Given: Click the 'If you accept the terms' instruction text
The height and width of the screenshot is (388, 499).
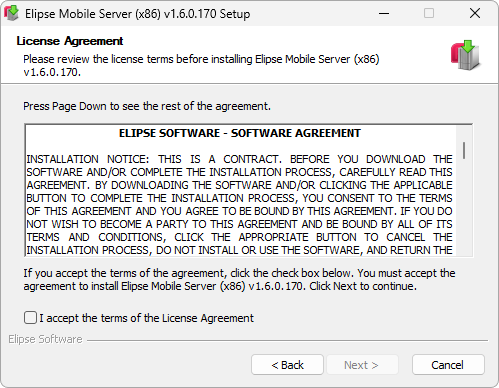Looking at the screenshot, I should 239,279.
